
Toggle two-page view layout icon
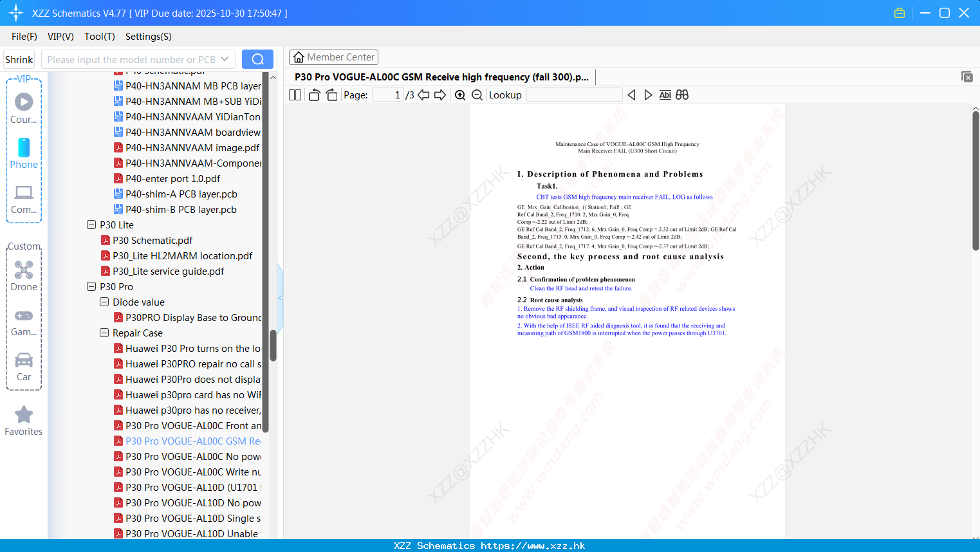pos(295,95)
